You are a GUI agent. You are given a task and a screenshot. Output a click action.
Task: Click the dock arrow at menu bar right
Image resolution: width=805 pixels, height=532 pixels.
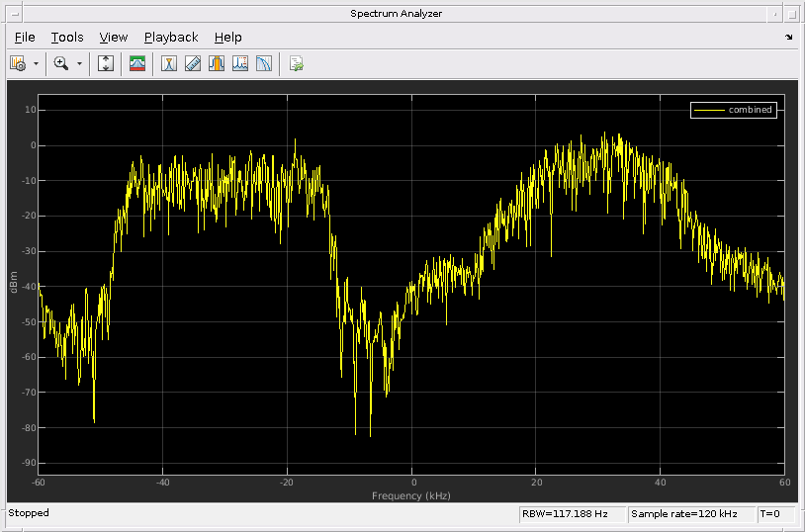[788, 37]
